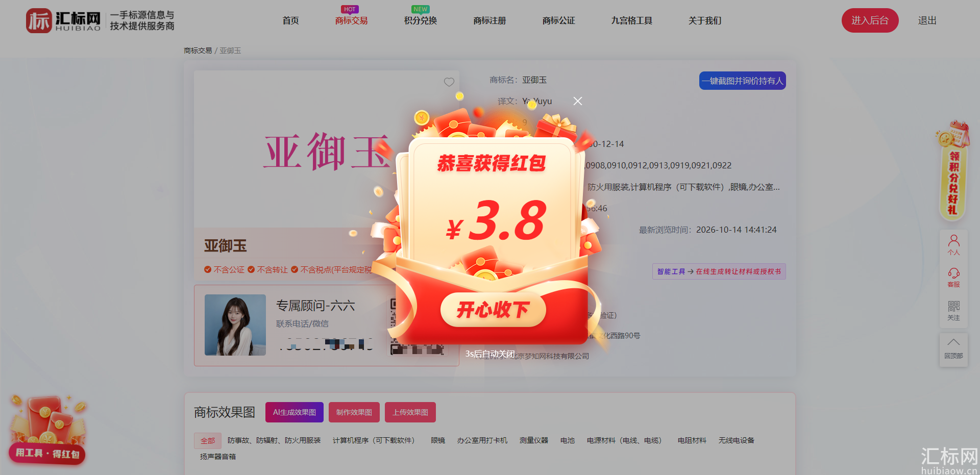Click the 进入后台 button
980x475 pixels.
[x=870, y=20]
